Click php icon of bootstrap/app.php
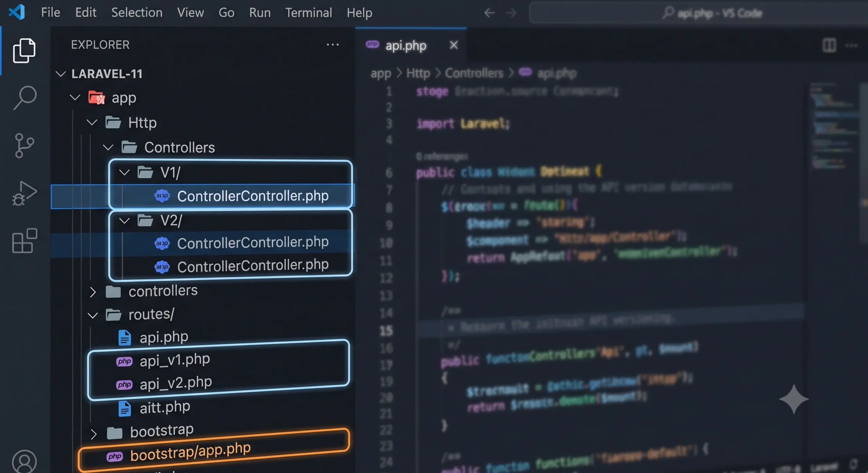868x473 pixels. point(115,456)
